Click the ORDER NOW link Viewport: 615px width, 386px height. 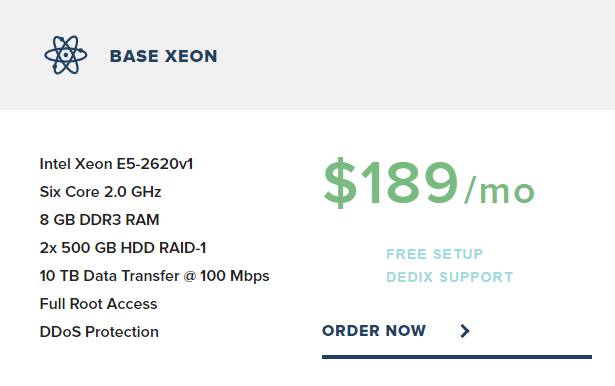[x=374, y=331]
